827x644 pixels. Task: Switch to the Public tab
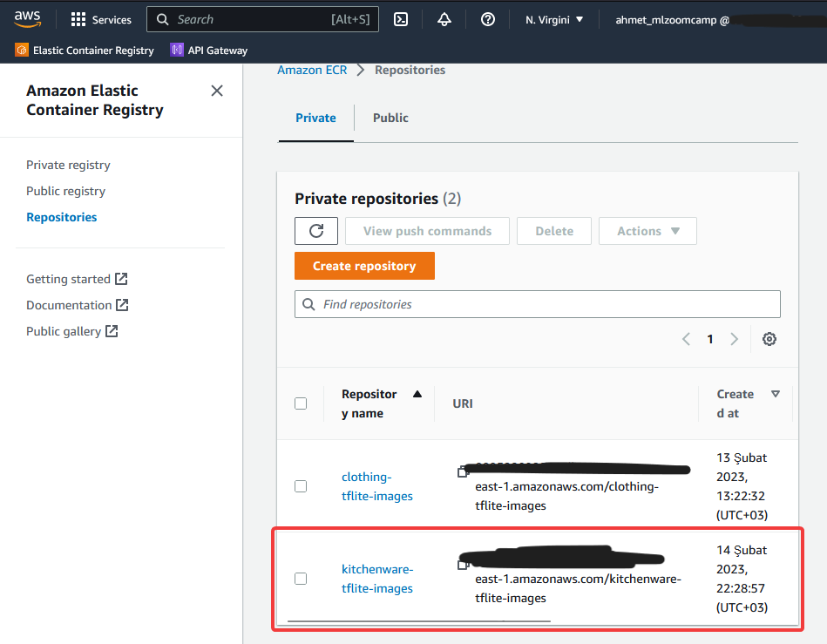390,118
